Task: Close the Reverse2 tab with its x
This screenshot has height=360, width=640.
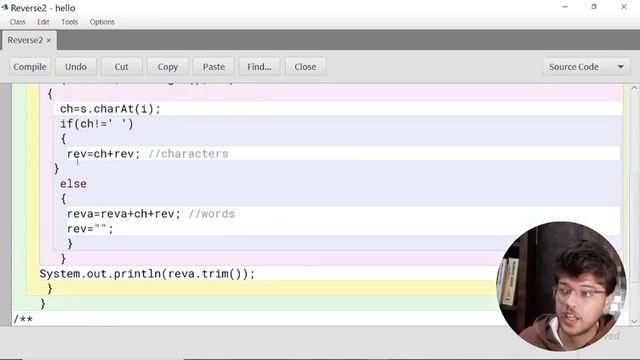Action: [x=49, y=40]
